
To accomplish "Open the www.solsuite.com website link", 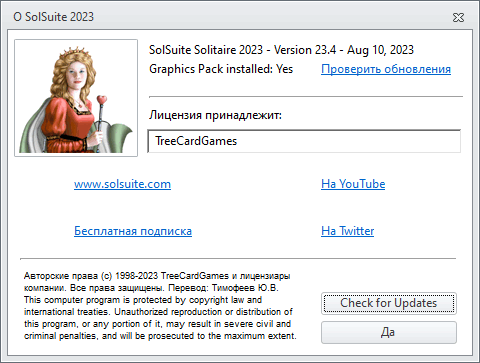I will click(x=122, y=184).
